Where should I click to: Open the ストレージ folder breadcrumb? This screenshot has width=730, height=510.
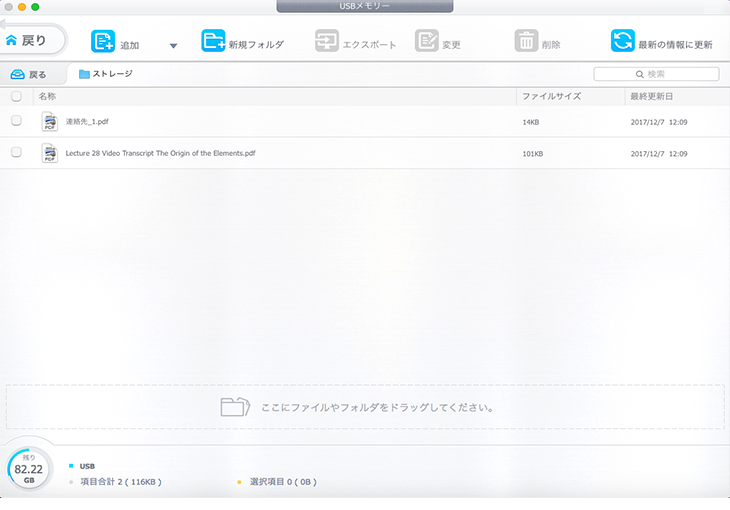point(106,74)
